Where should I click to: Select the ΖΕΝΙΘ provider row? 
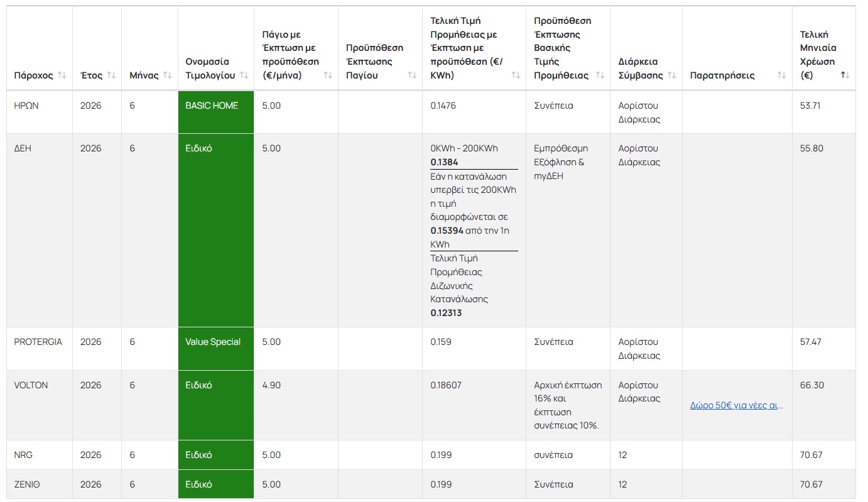pyautogui.click(x=431, y=484)
